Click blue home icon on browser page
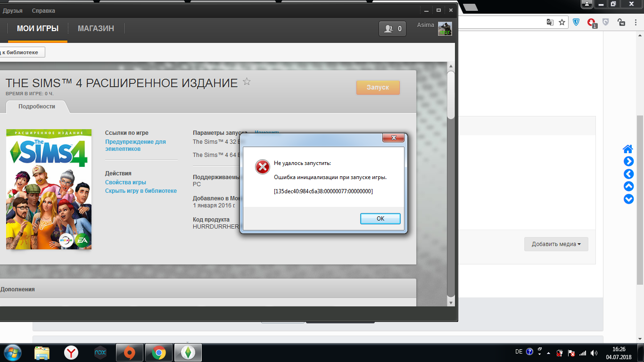 click(x=628, y=149)
